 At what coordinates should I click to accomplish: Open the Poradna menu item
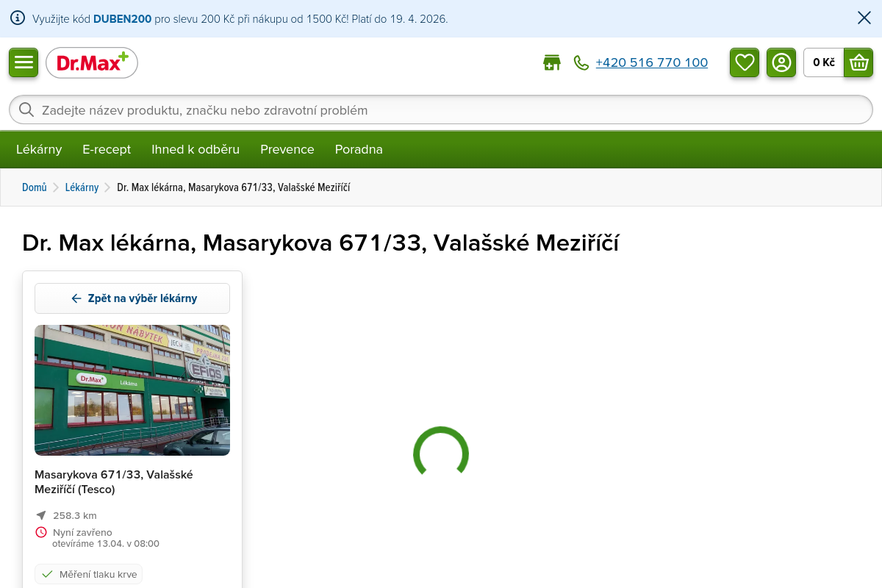pos(359,149)
